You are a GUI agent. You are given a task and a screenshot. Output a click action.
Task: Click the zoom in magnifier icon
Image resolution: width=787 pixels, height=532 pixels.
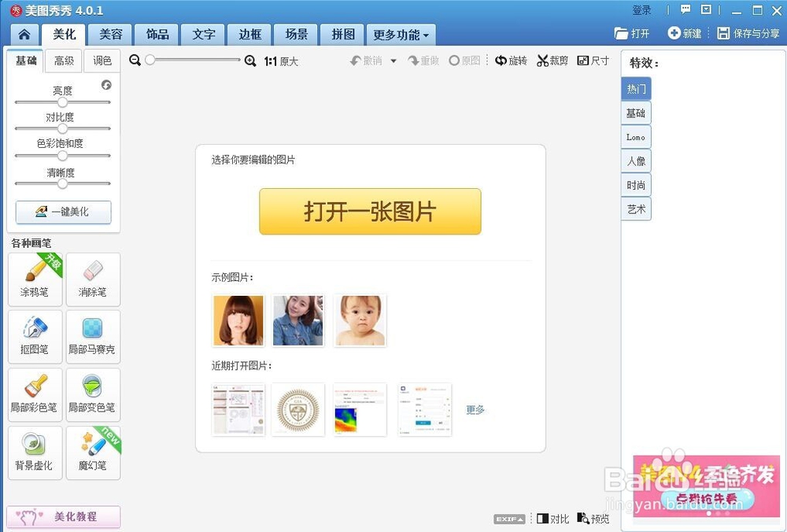[x=250, y=61]
